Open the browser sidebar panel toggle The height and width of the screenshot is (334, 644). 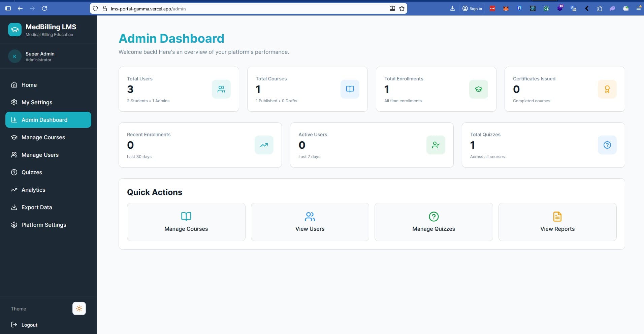pyautogui.click(x=8, y=8)
